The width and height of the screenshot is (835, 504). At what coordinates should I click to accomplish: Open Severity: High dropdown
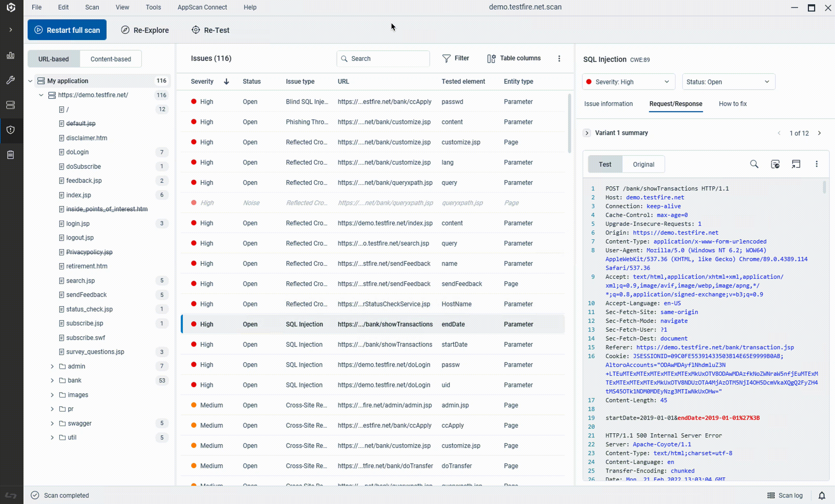[x=629, y=82]
